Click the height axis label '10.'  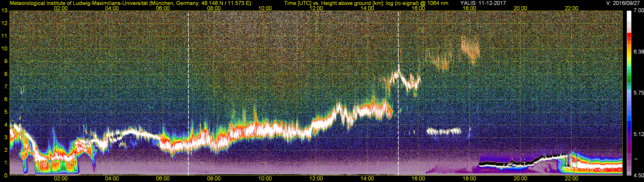[x=5, y=49]
